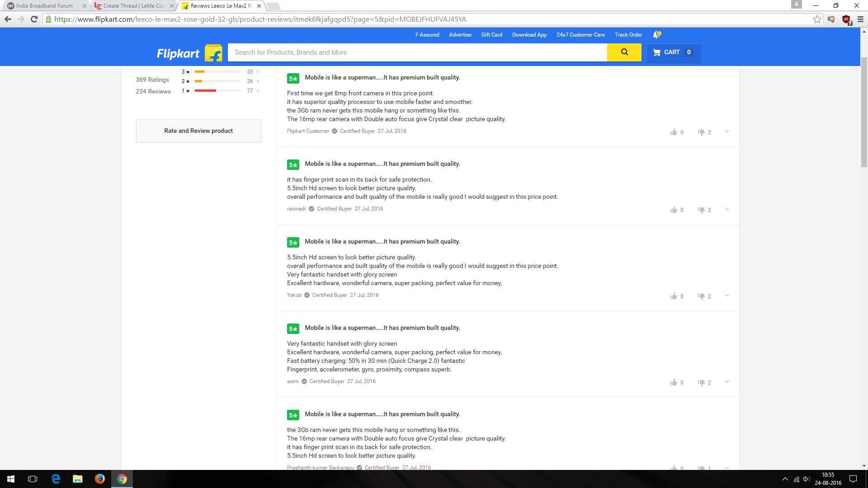Viewport: 868px width, 488px height.
Task: Open the notifications bell in Flipkart header
Action: [x=657, y=35]
